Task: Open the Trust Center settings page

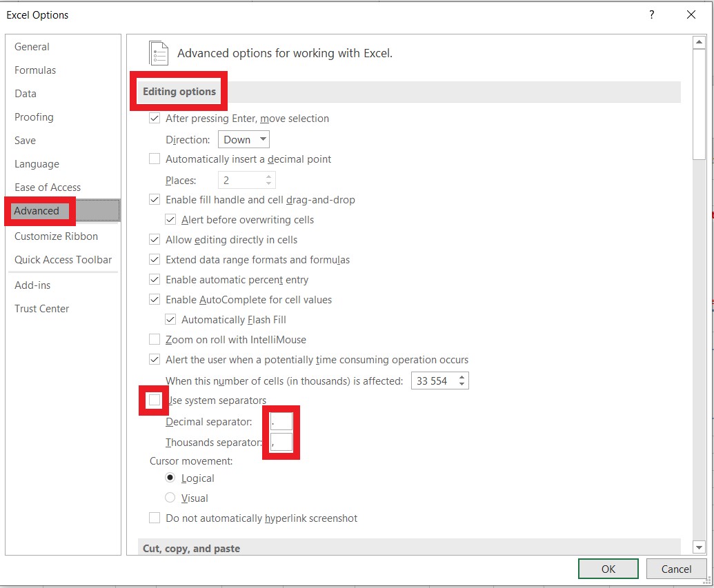Action: (41, 308)
